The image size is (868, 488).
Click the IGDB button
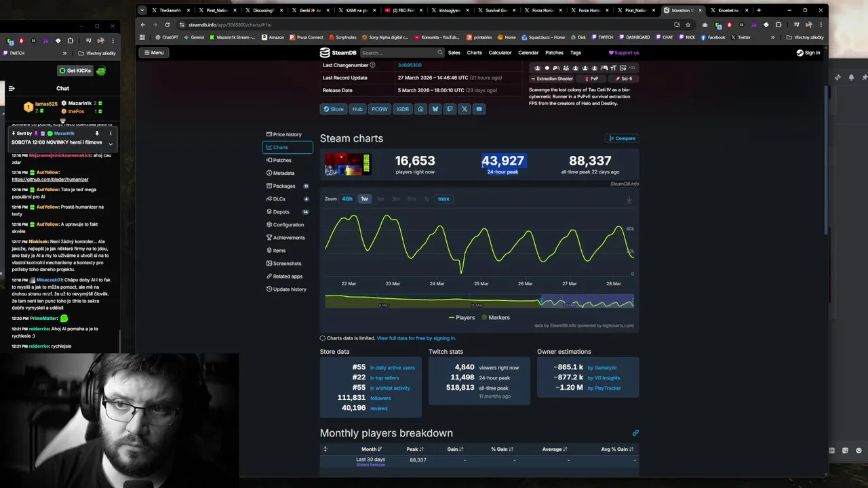pyautogui.click(x=403, y=109)
